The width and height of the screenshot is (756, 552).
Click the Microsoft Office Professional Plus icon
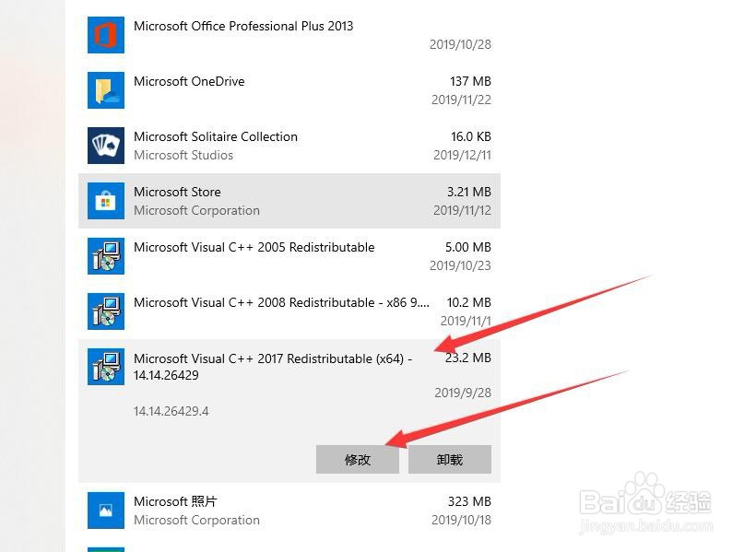[106, 35]
